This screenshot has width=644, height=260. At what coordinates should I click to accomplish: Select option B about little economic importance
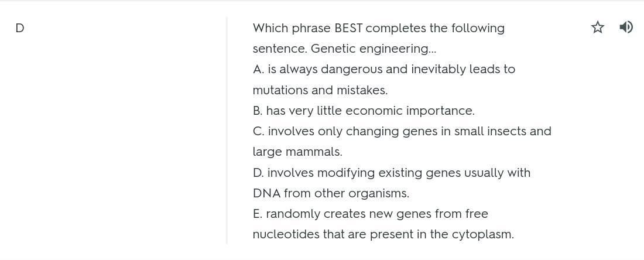click(x=363, y=111)
